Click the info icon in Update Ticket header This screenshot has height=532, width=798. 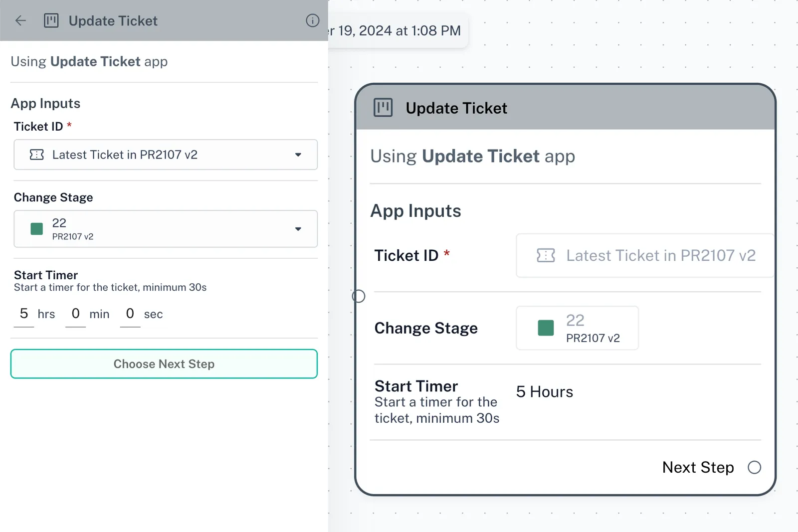312,20
